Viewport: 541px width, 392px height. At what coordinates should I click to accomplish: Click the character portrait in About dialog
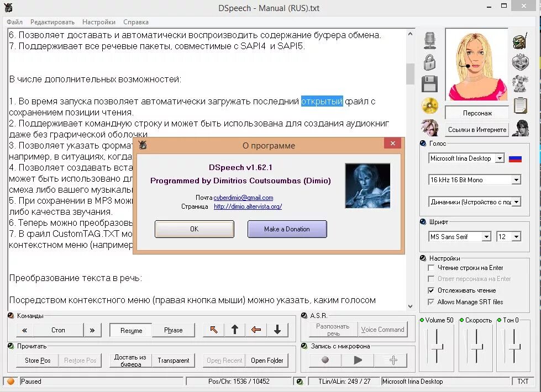point(367,186)
